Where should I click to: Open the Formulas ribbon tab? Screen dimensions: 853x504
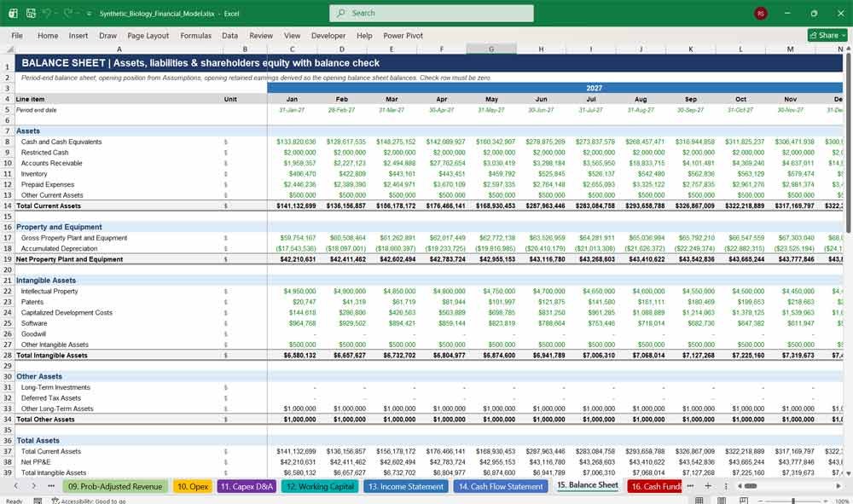point(196,35)
